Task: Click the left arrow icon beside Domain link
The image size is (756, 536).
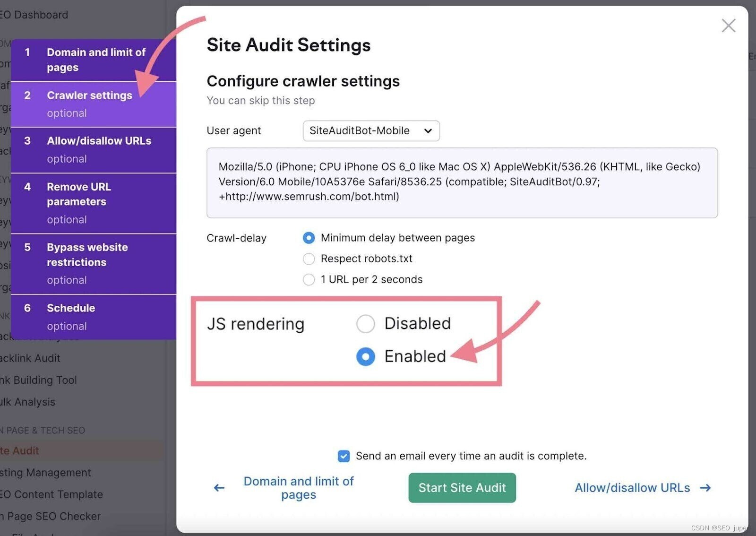Action: tap(219, 488)
